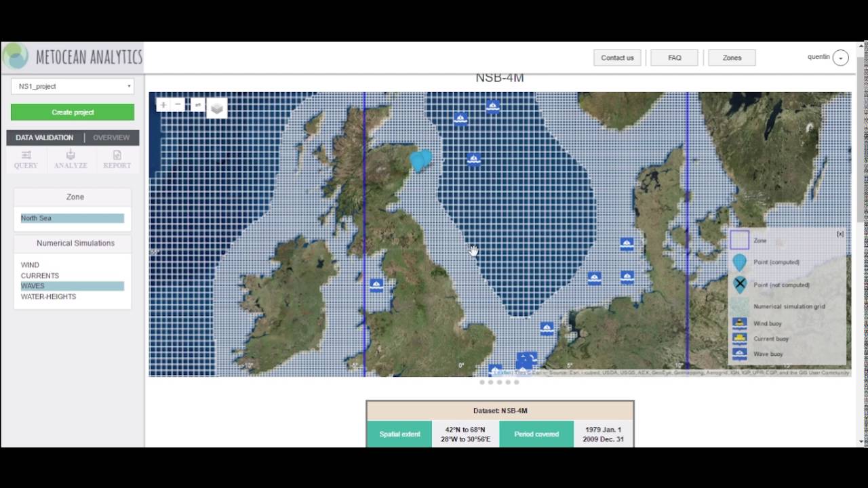Viewport: 868px width, 488px height.
Task: Click the map swap arrows control
Action: pos(197,104)
